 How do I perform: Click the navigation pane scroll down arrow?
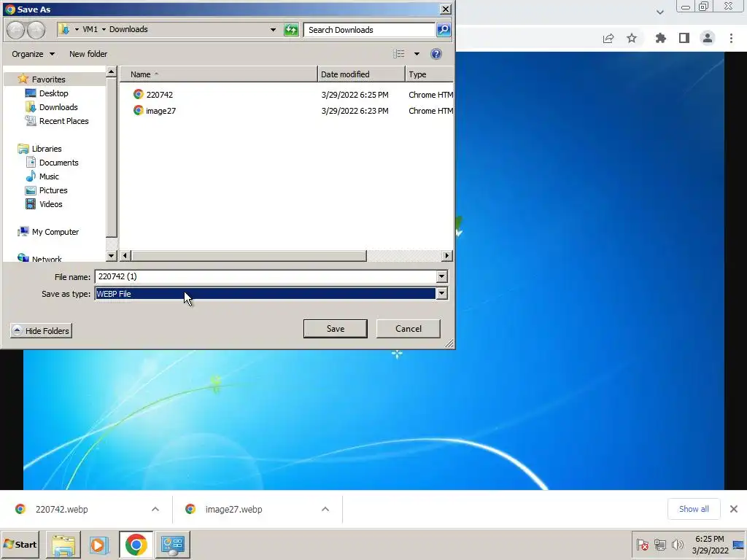pos(112,256)
